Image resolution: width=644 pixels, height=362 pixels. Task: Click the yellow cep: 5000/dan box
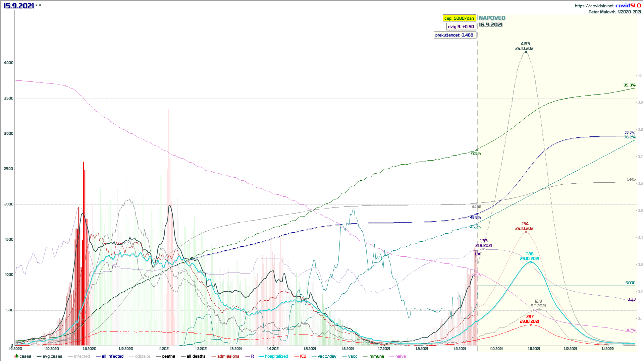point(459,18)
